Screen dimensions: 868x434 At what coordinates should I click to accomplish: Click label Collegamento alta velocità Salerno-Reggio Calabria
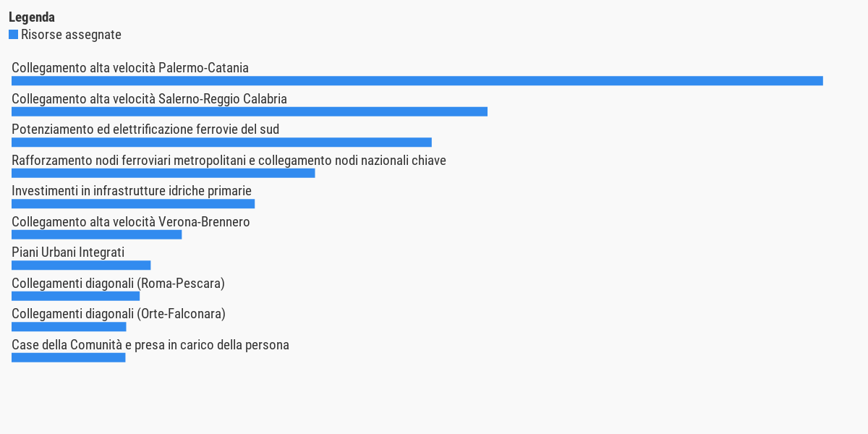tap(149, 99)
